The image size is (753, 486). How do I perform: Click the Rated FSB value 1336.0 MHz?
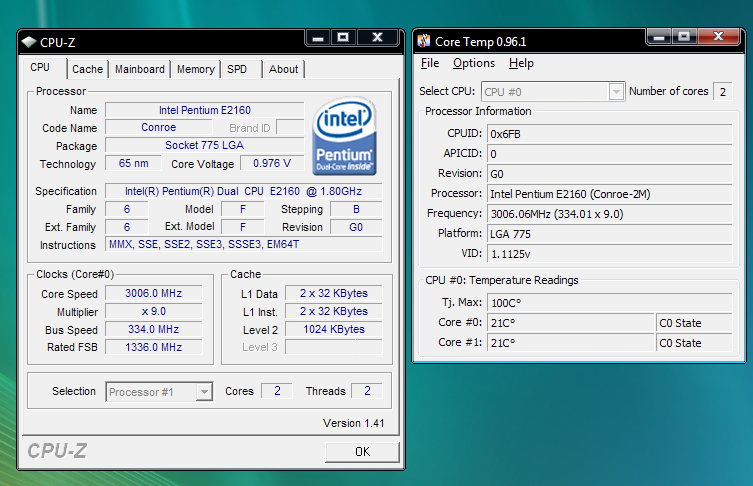(154, 347)
